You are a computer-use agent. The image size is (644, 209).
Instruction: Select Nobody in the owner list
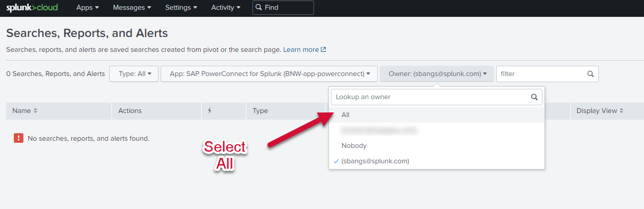click(354, 146)
